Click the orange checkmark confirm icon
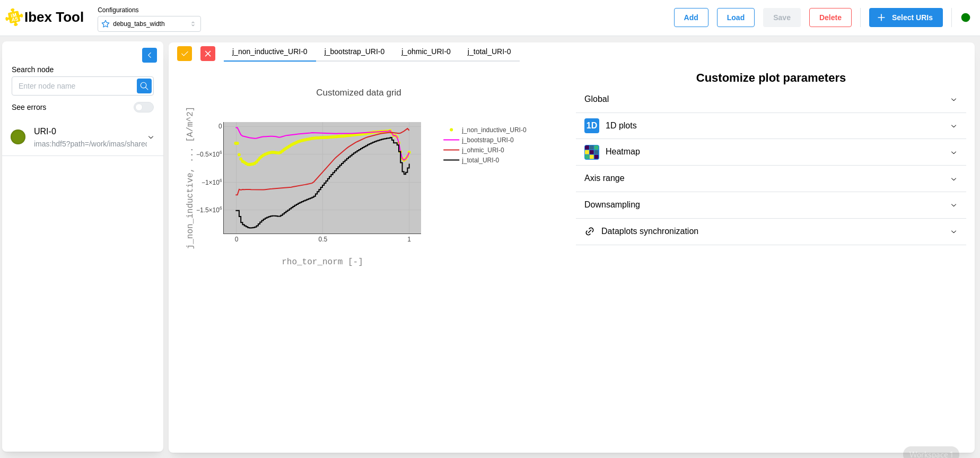Image resolution: width=980 pixels, height=458 pixels. 185,54
